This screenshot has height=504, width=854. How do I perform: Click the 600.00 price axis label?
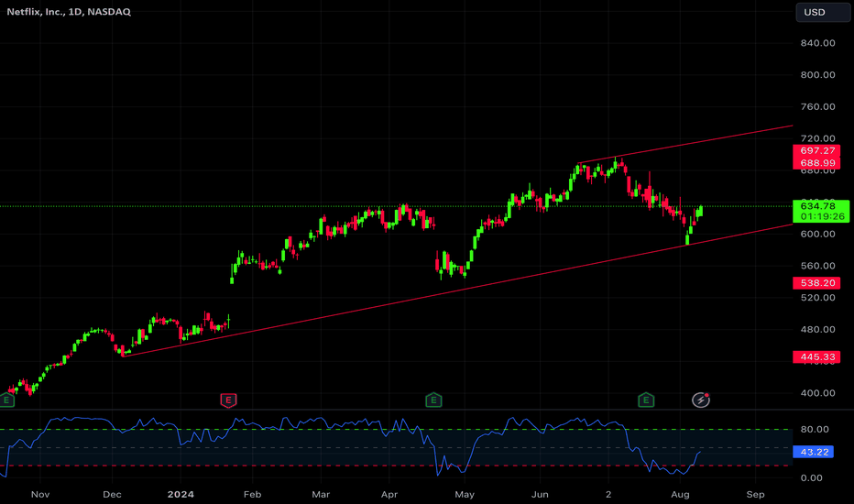817,234
